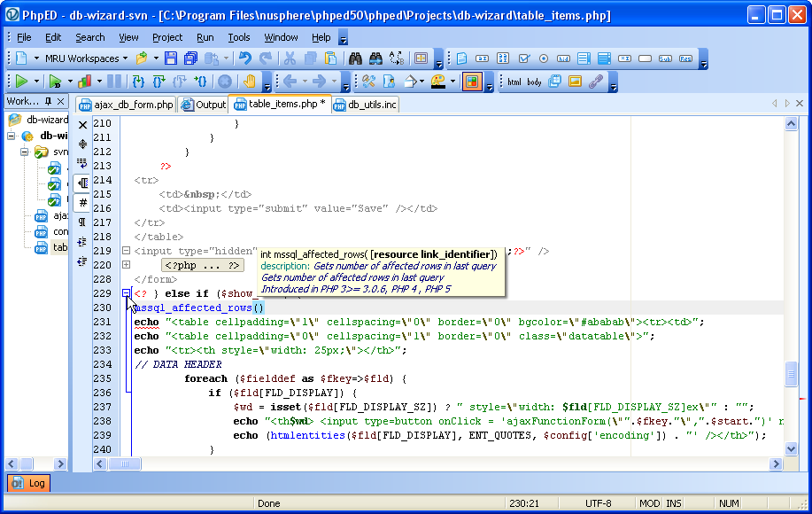Click the Open File folder icon
The width and height of the screenshot is (812, 514).
tap(142, 58)
